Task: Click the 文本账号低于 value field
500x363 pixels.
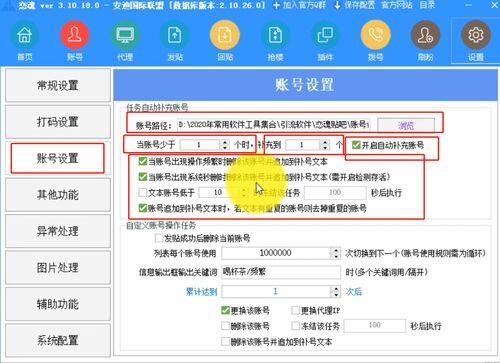Action: (219, 192)
